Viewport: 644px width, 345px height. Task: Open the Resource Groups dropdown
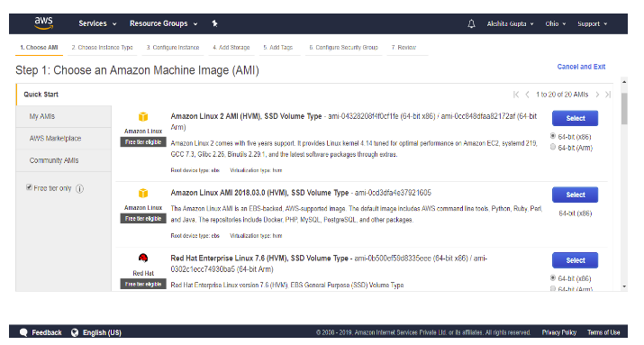point(163,23)
